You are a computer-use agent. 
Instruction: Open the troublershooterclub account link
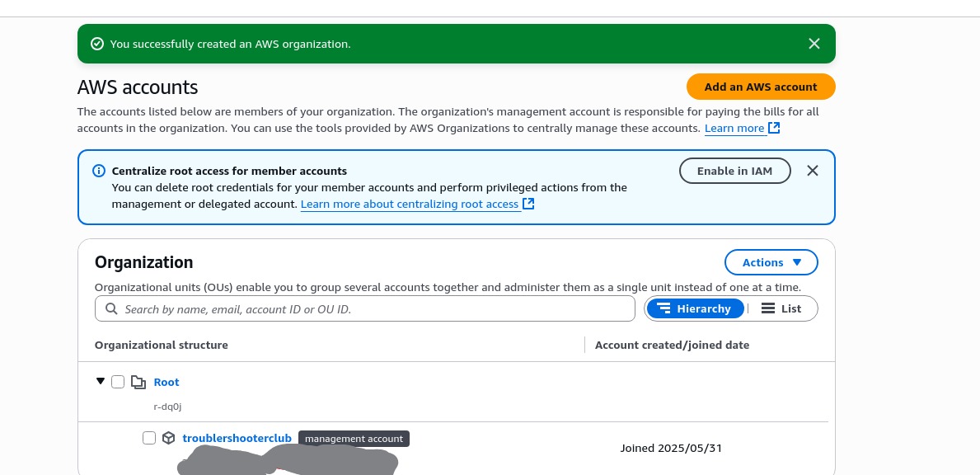[237, 438]
